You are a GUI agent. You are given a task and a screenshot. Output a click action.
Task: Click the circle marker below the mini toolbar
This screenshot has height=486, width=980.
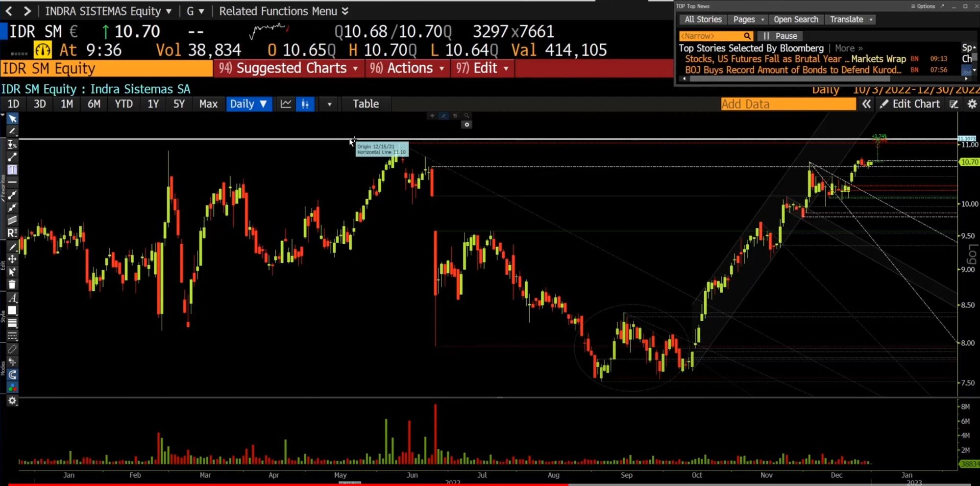coord(467,125)
